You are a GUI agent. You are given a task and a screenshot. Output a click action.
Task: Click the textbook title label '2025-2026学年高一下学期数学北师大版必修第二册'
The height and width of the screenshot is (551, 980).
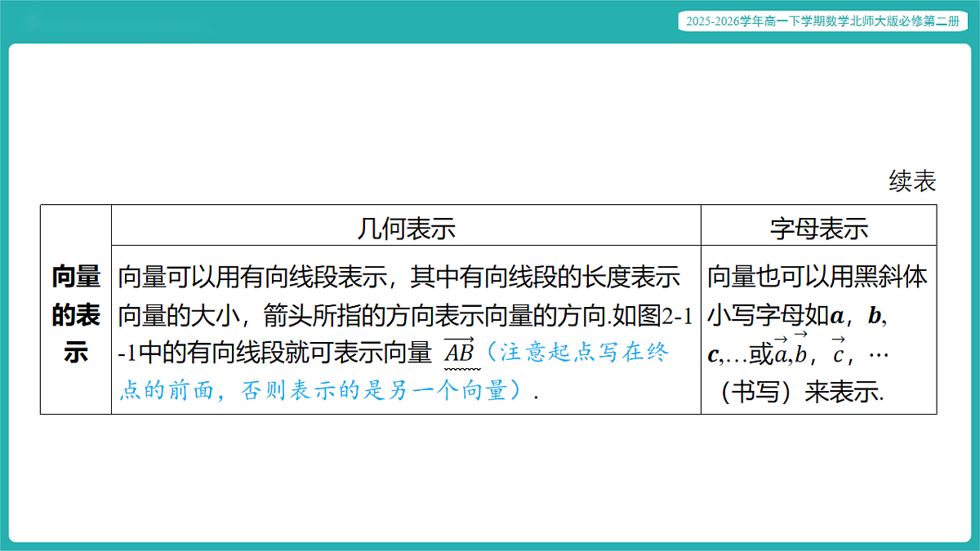822,23
